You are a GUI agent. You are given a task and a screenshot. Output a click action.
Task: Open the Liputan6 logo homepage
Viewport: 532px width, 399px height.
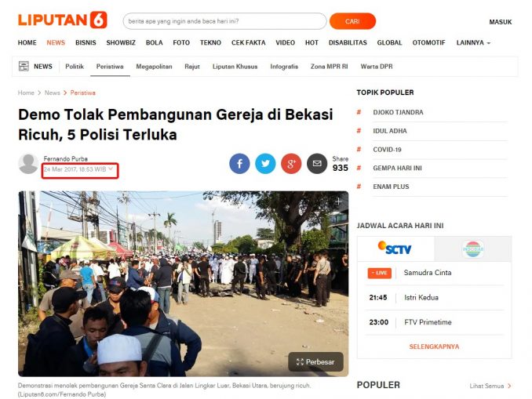tap(63, 20)
